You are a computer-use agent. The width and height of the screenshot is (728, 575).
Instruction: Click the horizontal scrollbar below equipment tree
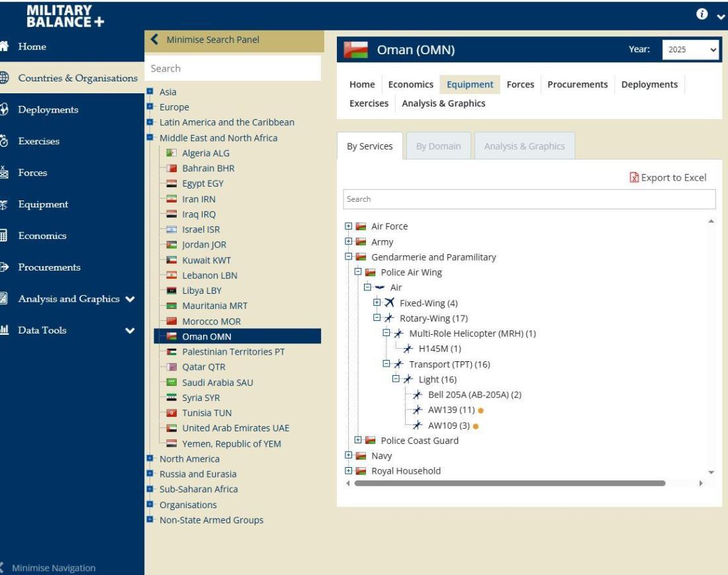[510, 483]
